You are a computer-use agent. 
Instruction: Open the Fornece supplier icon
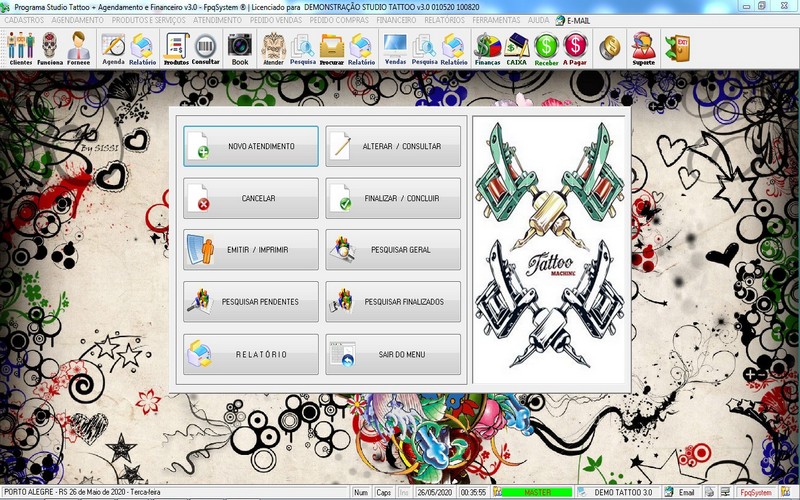(79, 48)
